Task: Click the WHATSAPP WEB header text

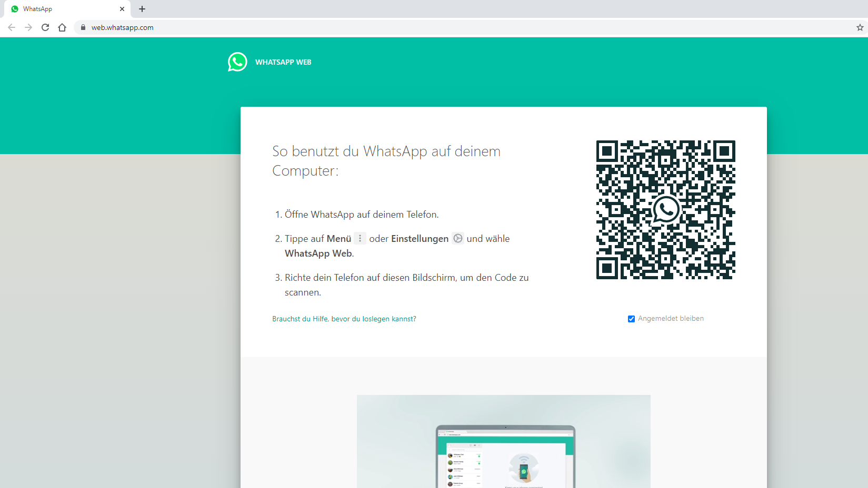Action: pos(283,62)
